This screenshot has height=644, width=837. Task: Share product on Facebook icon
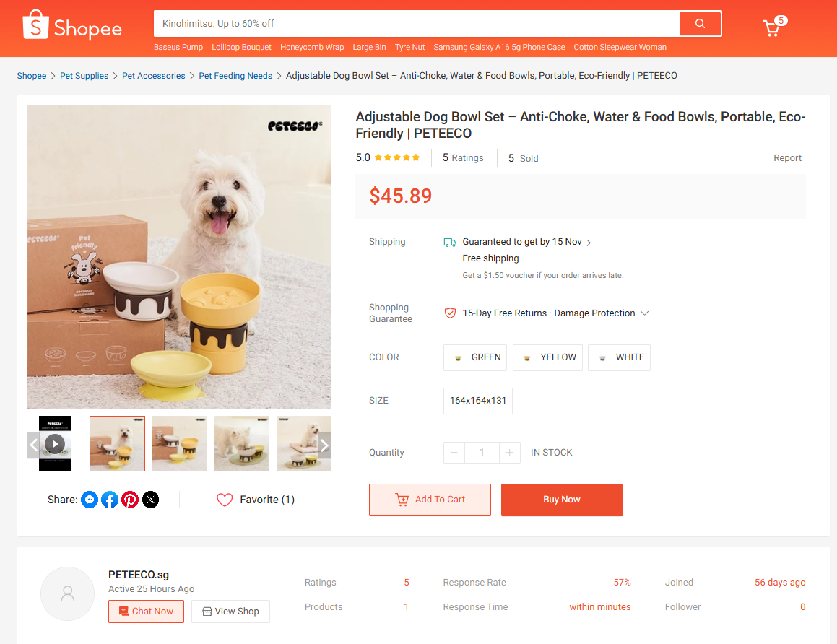click(110, 500)
